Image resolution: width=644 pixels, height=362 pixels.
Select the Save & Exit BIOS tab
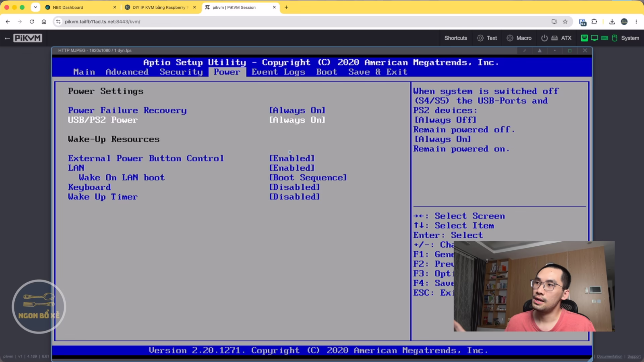378,72
